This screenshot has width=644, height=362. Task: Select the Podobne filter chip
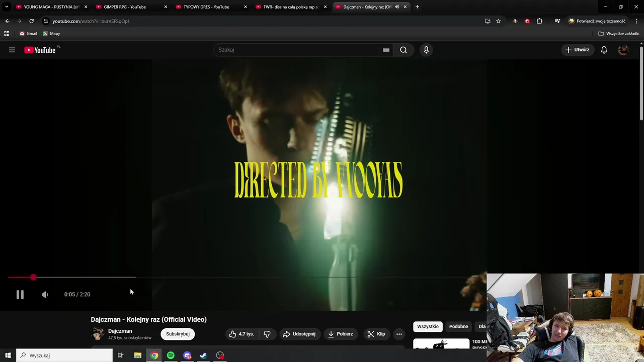(458, 327)
